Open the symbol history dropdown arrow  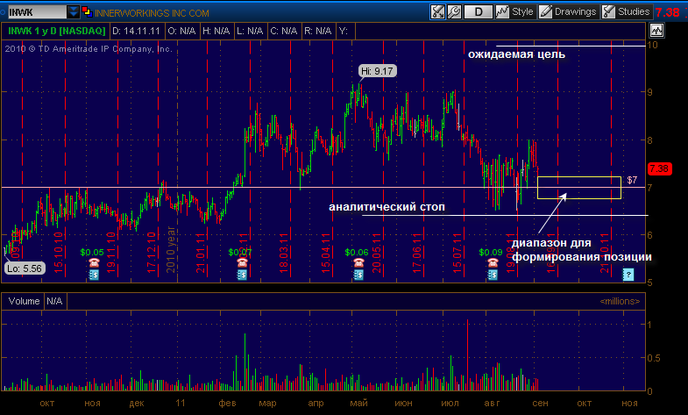[x=73, y=12]
